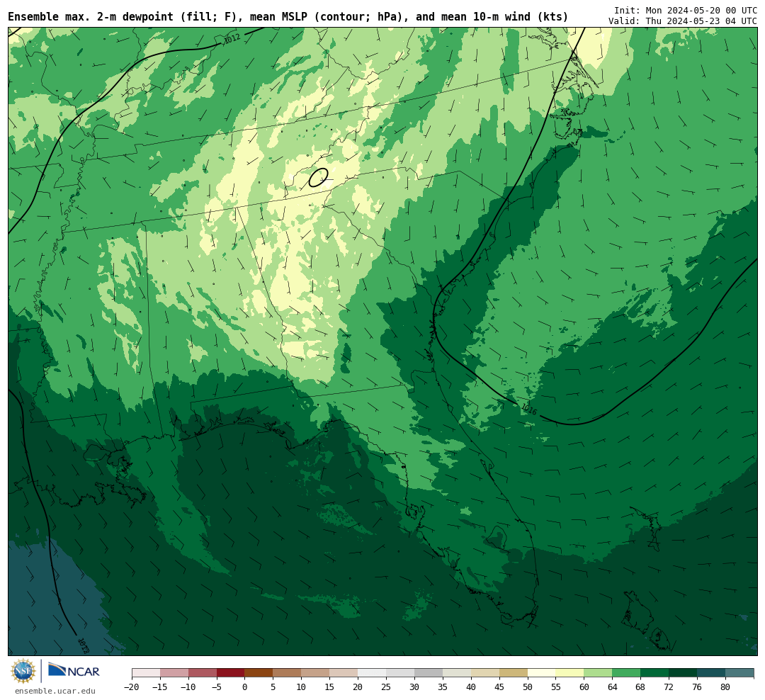The image size is (765, 700).
Task: Pick the 10 to 15 tan swatch
Action: pyautogui.click(x=316, y=673)
